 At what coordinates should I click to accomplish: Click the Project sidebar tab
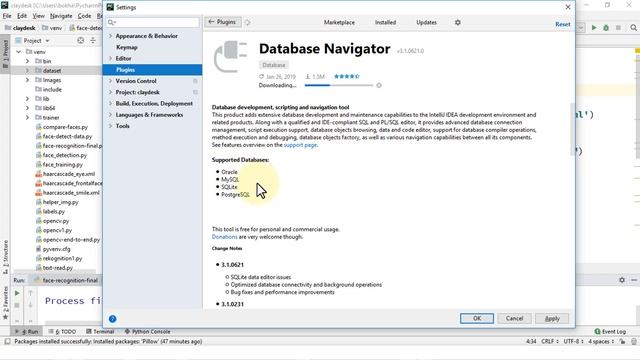(x=5, y=54)
